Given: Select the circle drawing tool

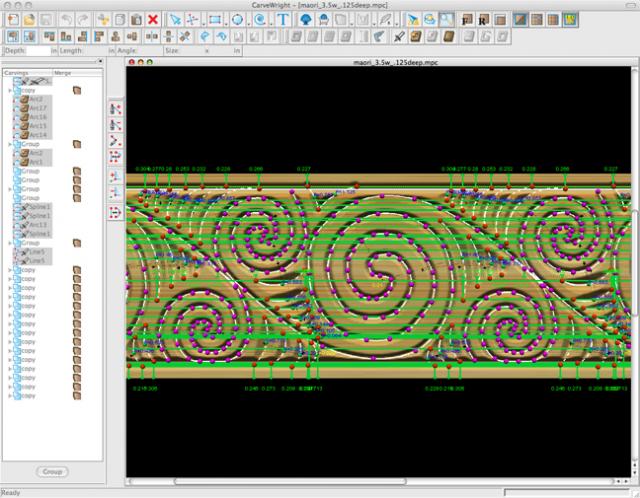Looking at the screenshot, I should pyautogui.click(x=237, y=19).
